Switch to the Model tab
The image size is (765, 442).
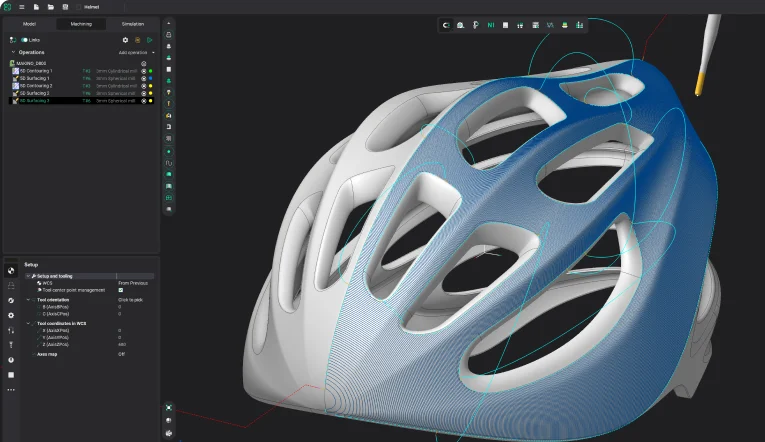29,23
